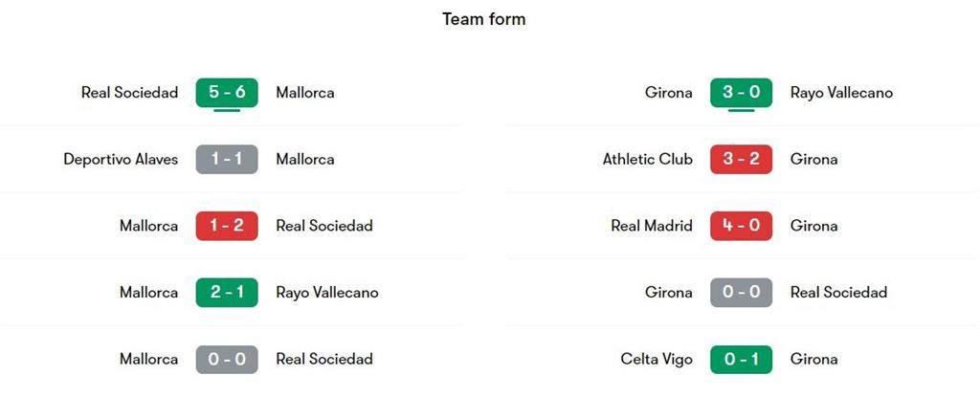980x397 pixels.
Task: Click the green 5 - 6 score badge
Action: coord(227,93)
